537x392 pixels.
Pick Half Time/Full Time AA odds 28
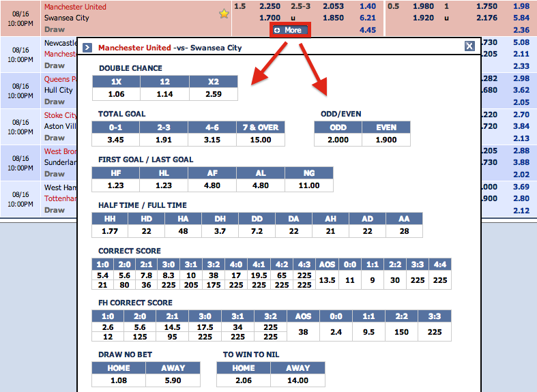(404, 231)
